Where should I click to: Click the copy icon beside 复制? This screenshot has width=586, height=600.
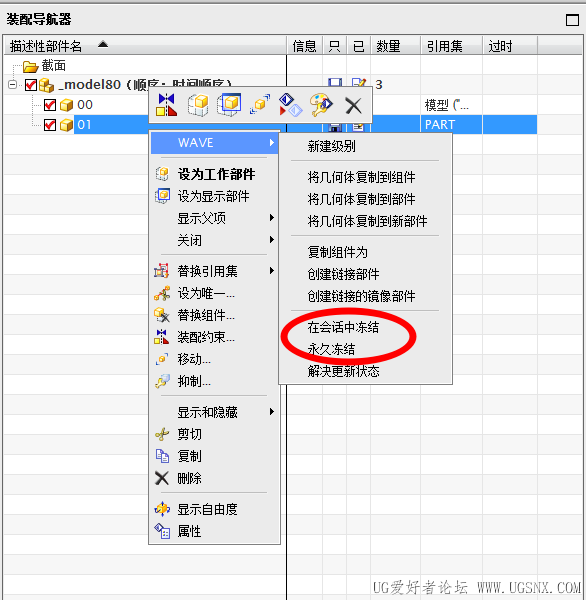pyautogui.click(x=162, y=456)
